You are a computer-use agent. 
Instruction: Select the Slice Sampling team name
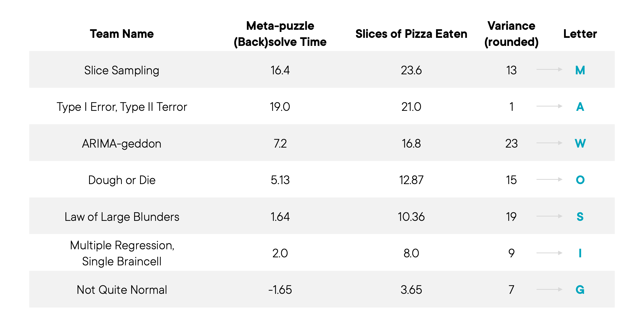tap(122, 70)
